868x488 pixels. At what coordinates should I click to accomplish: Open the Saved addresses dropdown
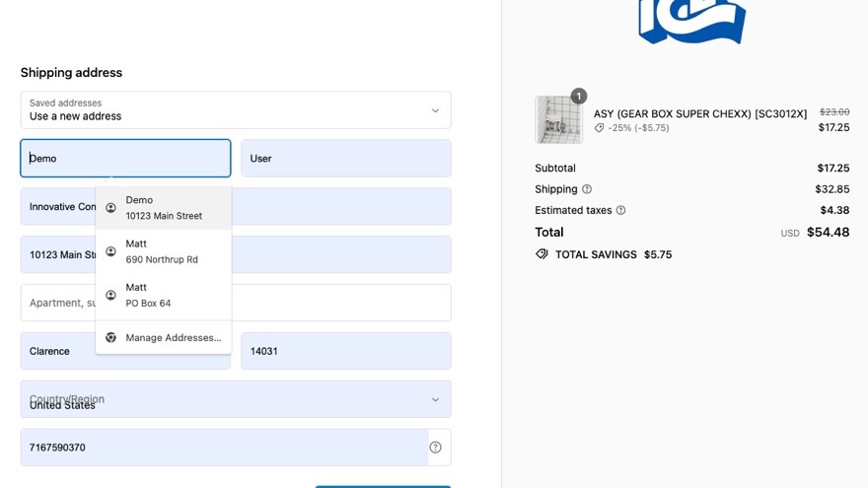pyautogui.click(x=236, y=110)
